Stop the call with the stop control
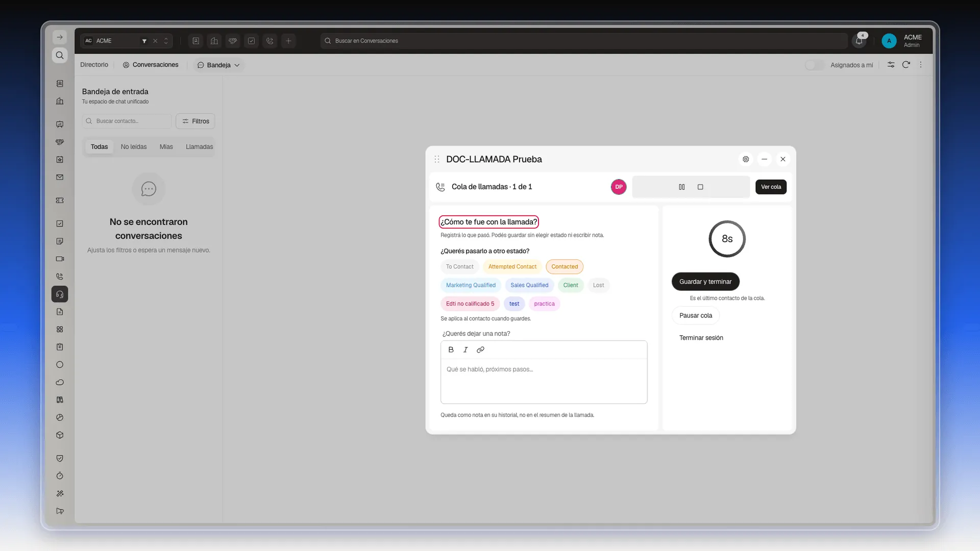Screen dimensions: 980x551 click(x=700, y=187)
